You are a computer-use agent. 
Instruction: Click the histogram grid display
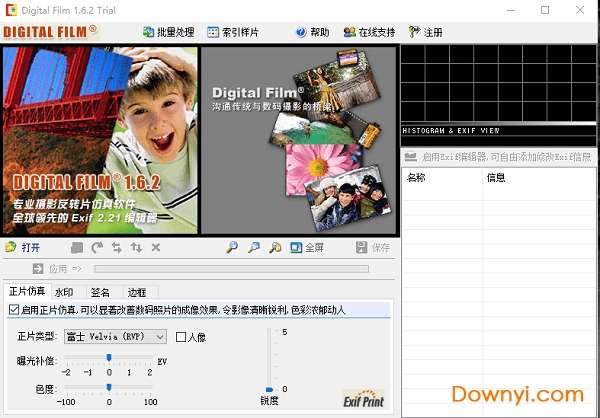click(498, 83)
